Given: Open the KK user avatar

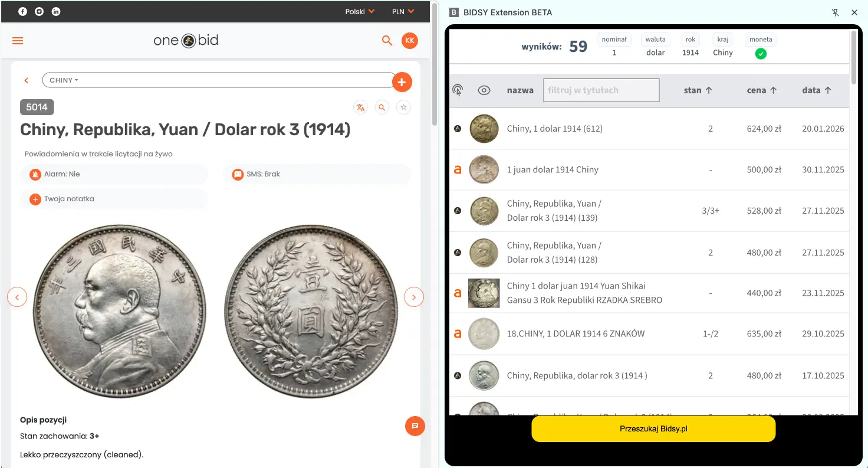Looking at the screenshot, I should [410, 40].
